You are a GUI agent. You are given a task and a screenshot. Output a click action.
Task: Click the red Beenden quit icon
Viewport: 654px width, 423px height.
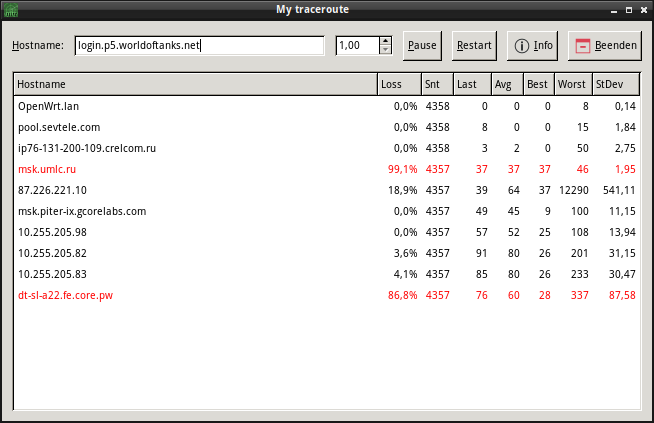[583, 45]
